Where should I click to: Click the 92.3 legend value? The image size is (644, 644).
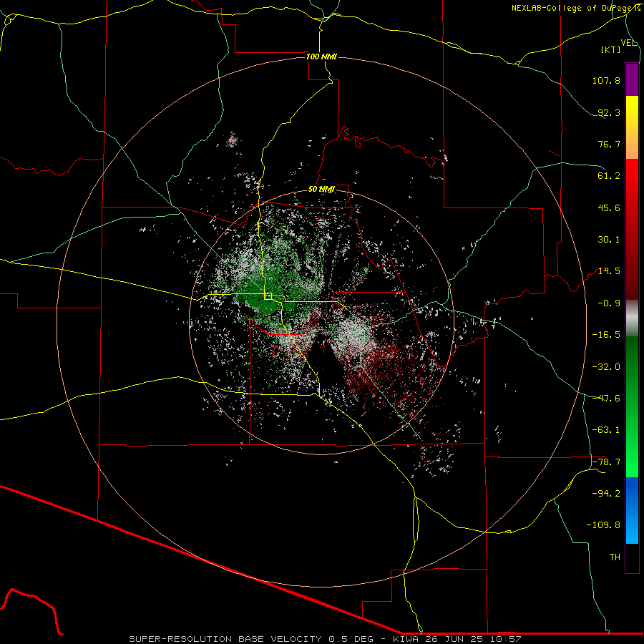[609, 112]
